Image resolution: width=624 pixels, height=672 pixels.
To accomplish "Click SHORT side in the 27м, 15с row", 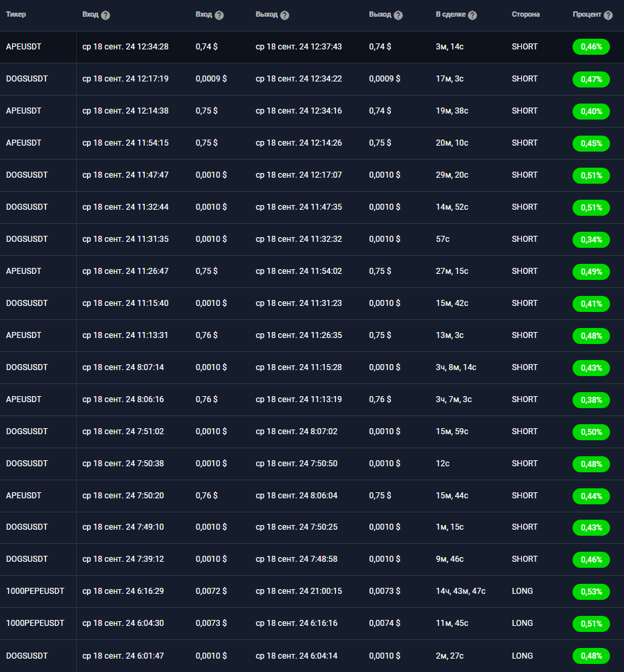I will (524, 271).
